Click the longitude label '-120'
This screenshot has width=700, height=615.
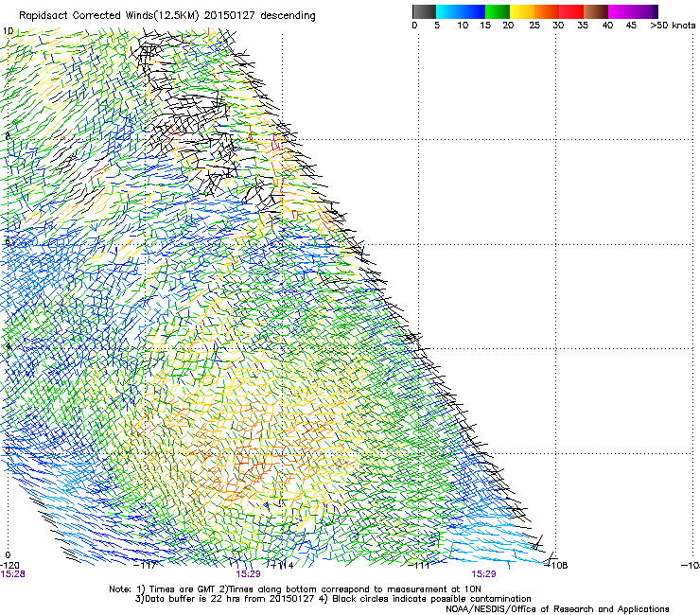(9, 566)
